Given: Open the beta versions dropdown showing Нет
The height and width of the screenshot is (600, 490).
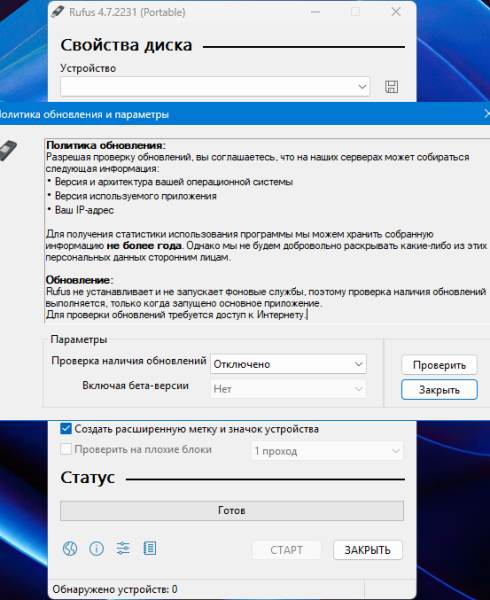Looking at the screenshot, I should (288, 389).
